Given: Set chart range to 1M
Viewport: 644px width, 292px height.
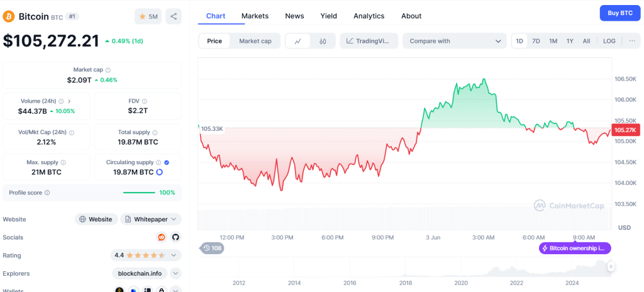Looking at the screenshot, I should coord(553,41).
